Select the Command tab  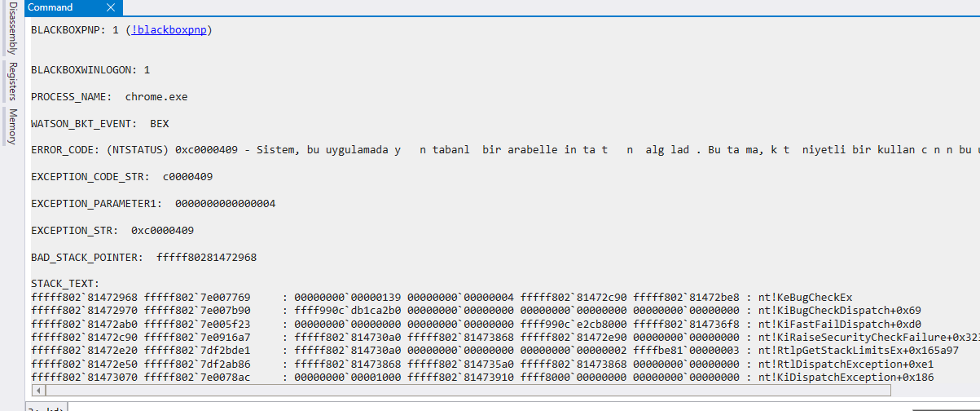point(51,7)
